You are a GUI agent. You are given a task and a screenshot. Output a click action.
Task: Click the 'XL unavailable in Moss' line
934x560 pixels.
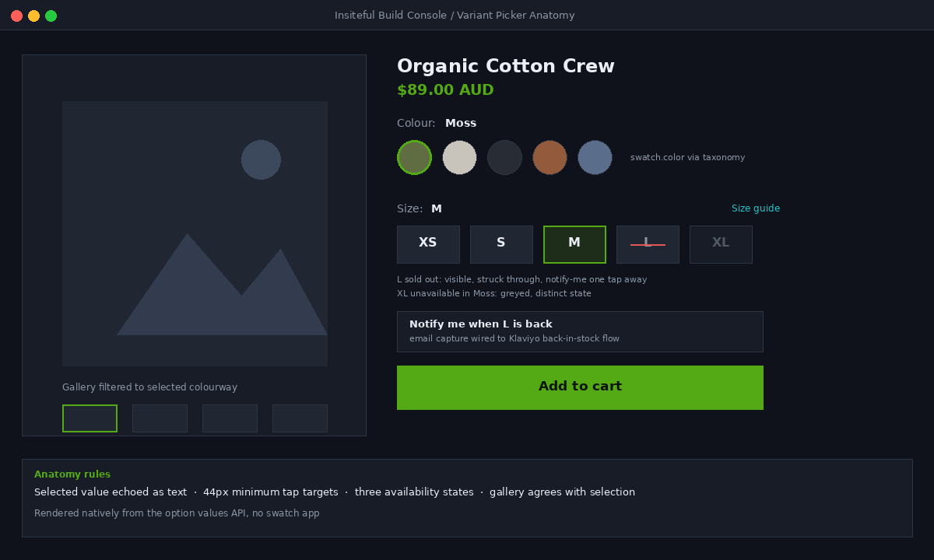494,293
